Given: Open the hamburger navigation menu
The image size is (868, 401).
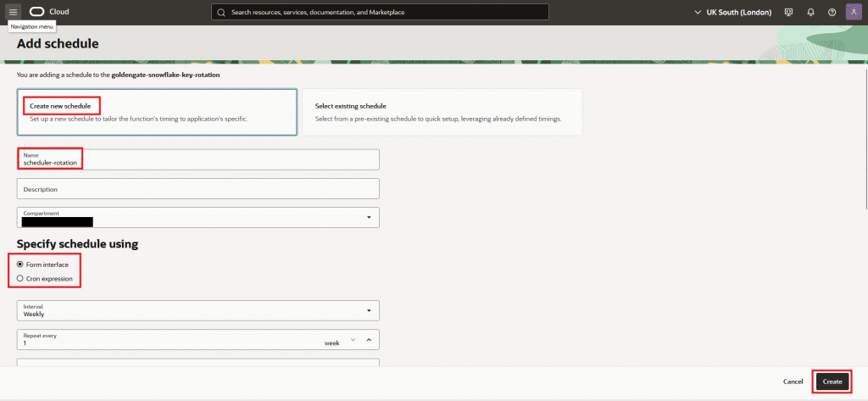Looking at the screenshot, I should coord(13,12).
